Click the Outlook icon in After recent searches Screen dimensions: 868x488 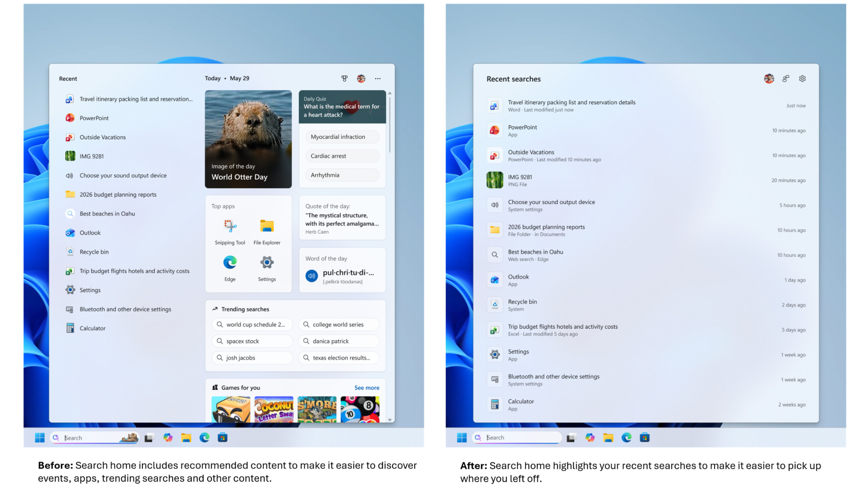click(x=495, y=280)
